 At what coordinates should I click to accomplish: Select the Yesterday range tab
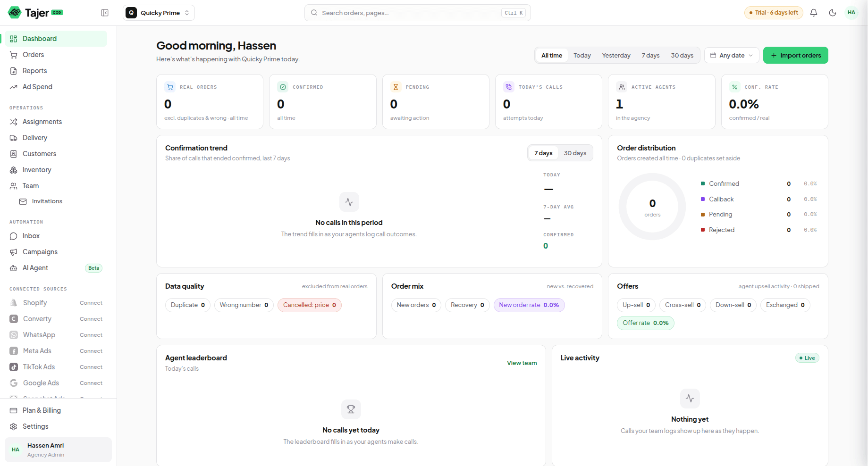[616, 55]
